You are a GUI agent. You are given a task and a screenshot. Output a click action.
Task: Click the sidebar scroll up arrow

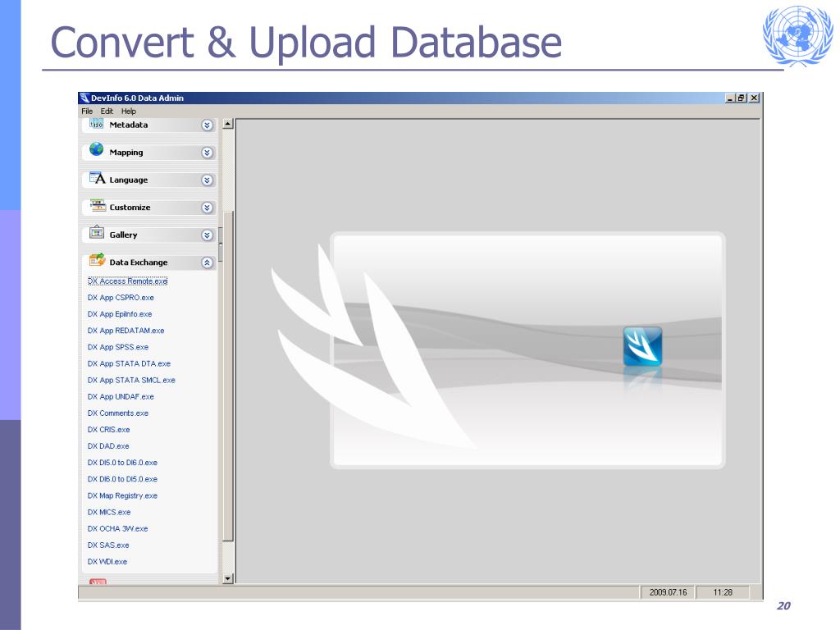tap(228, 125)
